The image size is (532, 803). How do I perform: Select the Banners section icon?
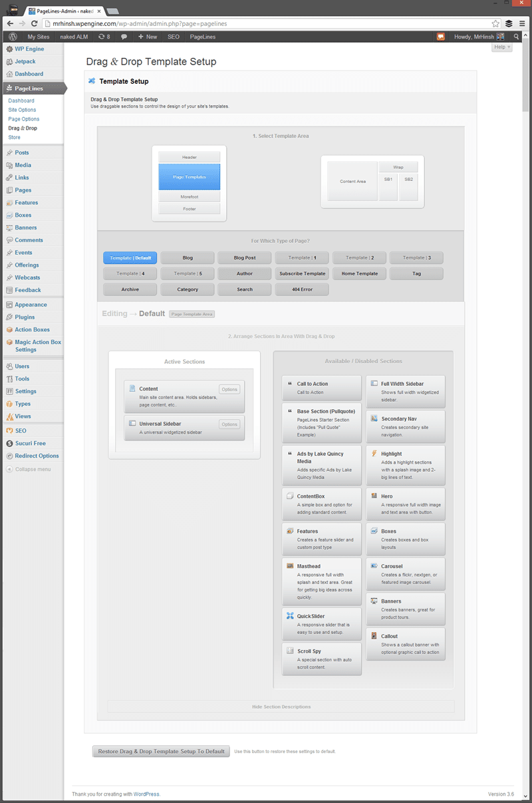coord(374,601)
